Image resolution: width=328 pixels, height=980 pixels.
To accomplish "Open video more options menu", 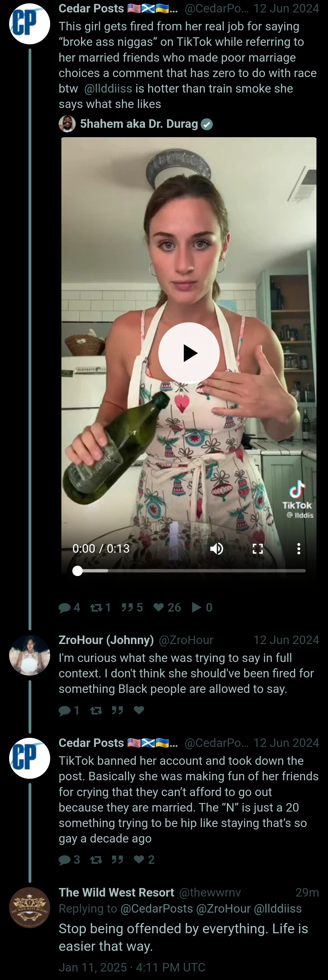I will click(299, 549).
